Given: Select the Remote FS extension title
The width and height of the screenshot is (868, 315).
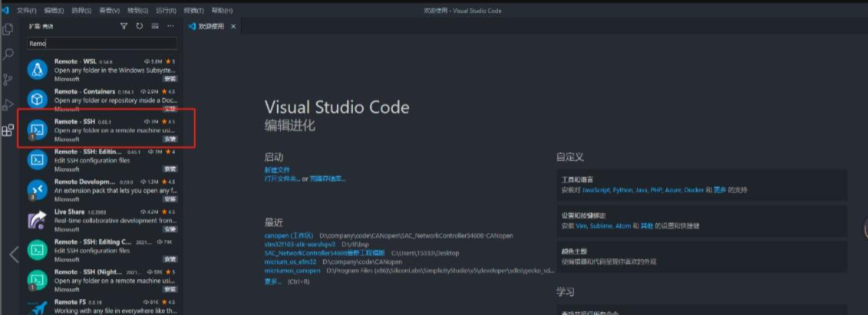Looking at the screenshot, I should tap(70, 302).
